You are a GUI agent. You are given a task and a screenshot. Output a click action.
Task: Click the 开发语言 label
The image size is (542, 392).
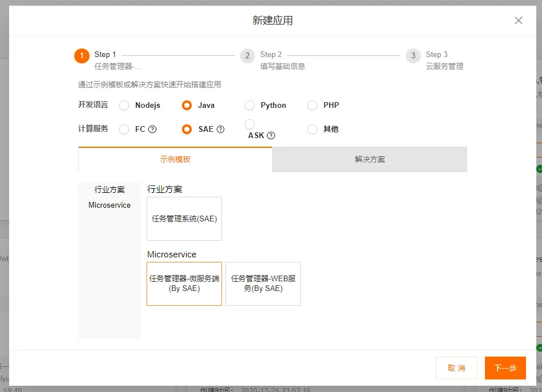click(93, 105)
